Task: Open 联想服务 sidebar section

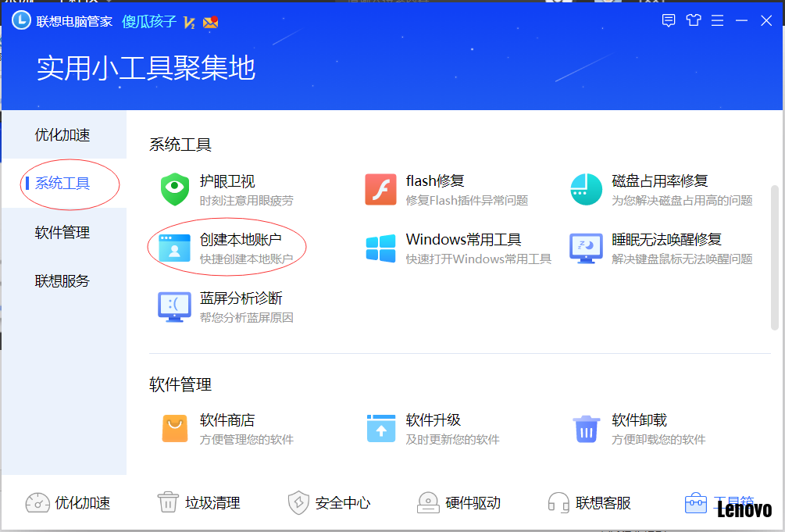Action: coord(62,281)
